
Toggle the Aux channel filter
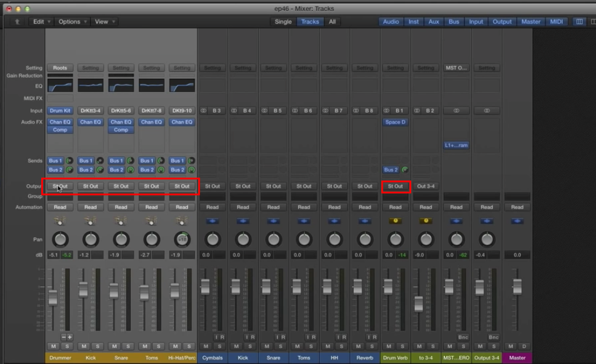pos(434,22)
